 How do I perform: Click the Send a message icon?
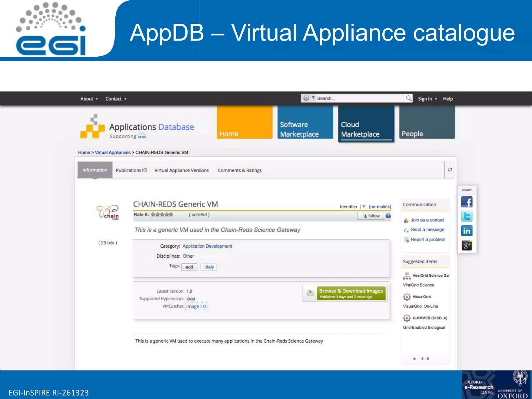[x=406, y=230]
